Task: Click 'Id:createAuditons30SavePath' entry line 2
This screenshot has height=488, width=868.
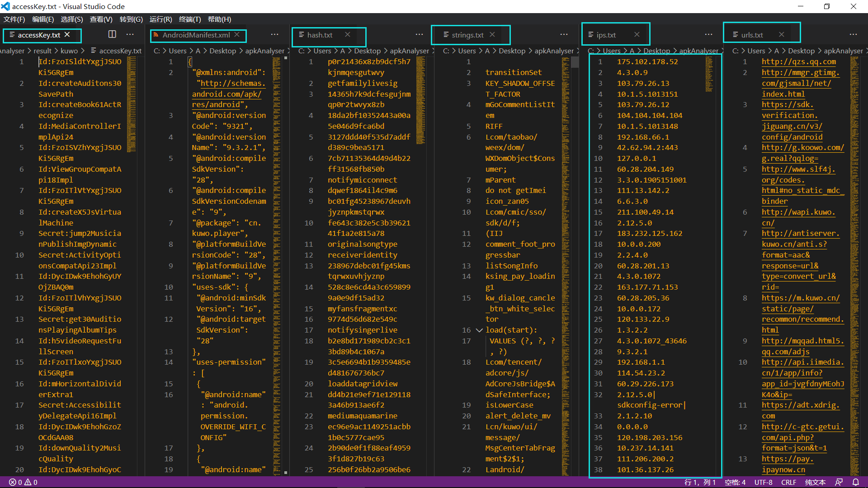Action: tap(80, 89)
